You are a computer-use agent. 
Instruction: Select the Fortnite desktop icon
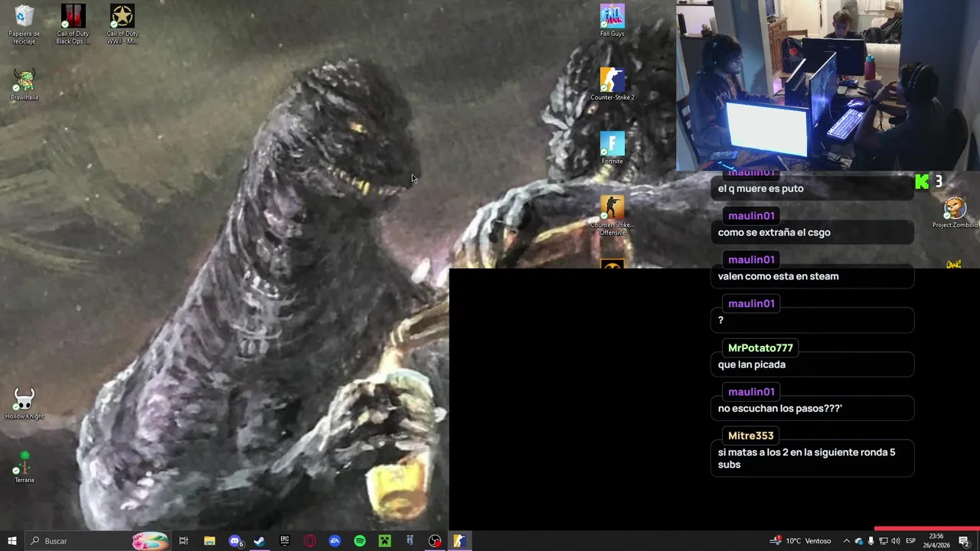612,148
